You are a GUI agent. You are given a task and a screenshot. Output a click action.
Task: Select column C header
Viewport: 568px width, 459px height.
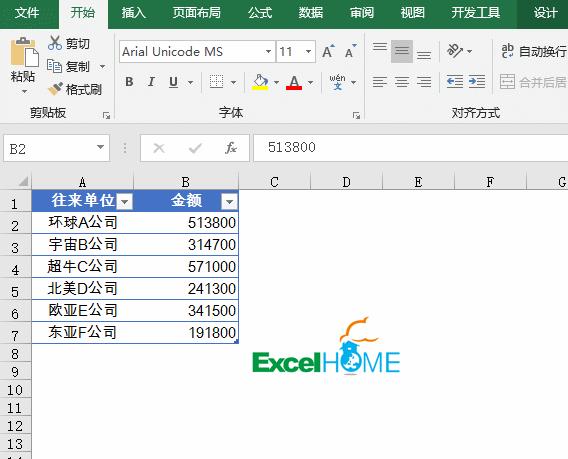[275, 182]
